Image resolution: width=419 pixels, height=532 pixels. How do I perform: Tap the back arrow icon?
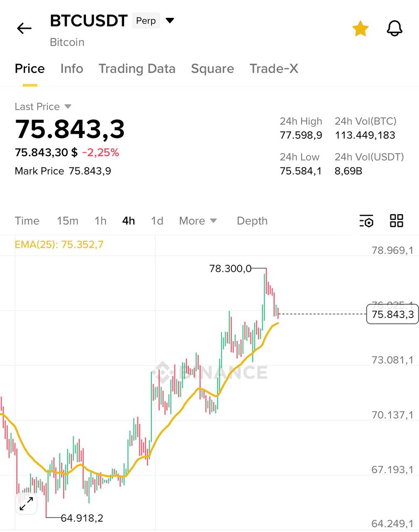pyautogui.click(x=24, y=28)
